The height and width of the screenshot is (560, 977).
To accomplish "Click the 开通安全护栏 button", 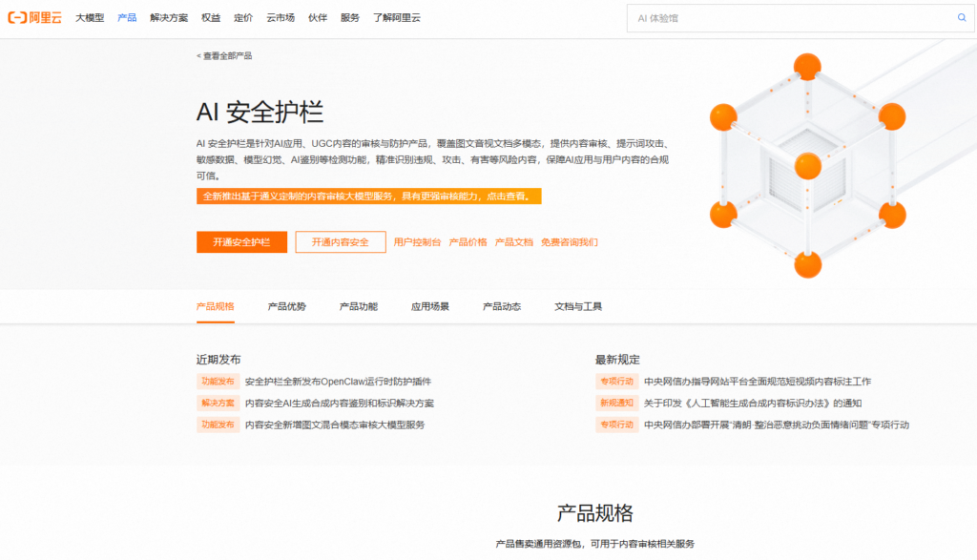I will 241,242.
